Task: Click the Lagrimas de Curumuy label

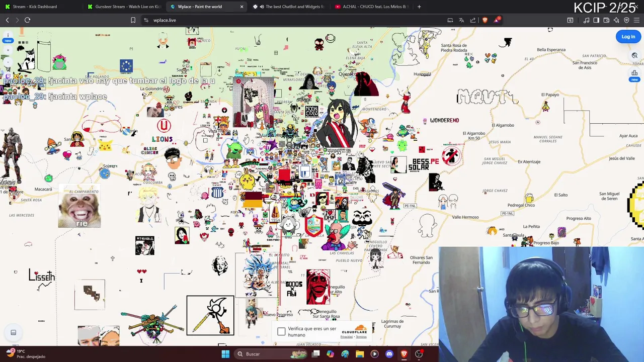Action: [x=392, y=324]
